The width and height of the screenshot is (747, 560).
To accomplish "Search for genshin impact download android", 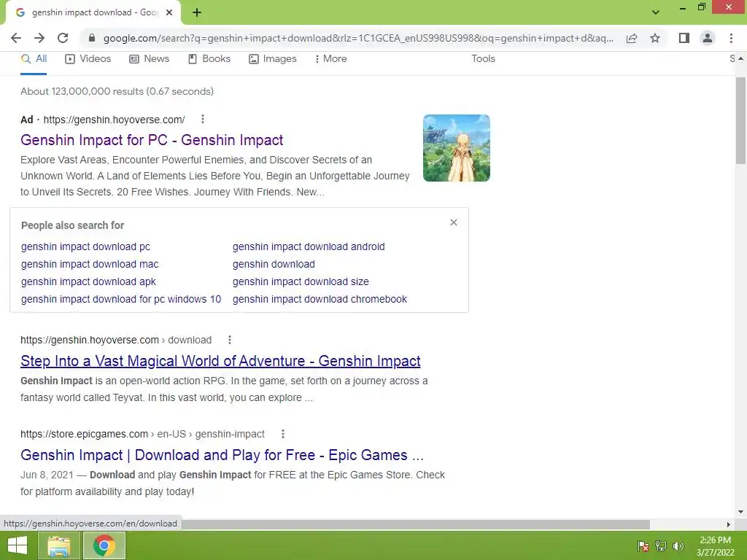I will pyautogui.click(x=309, y=246).
